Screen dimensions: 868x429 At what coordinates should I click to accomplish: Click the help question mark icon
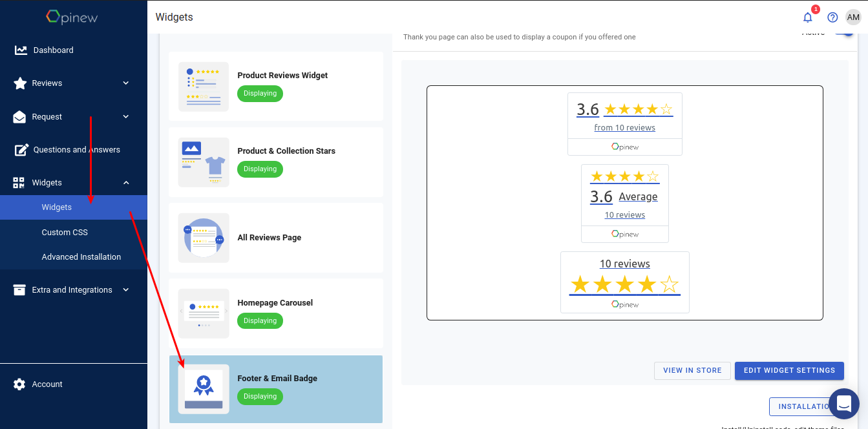[832, 17]
